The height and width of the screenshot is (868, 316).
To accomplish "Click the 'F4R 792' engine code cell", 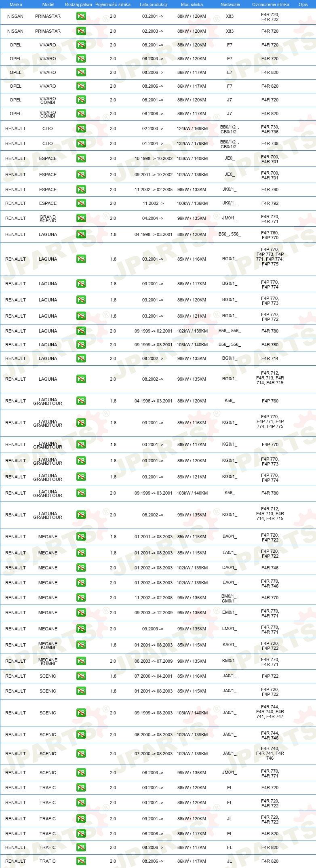I will [x=270, y=203].
